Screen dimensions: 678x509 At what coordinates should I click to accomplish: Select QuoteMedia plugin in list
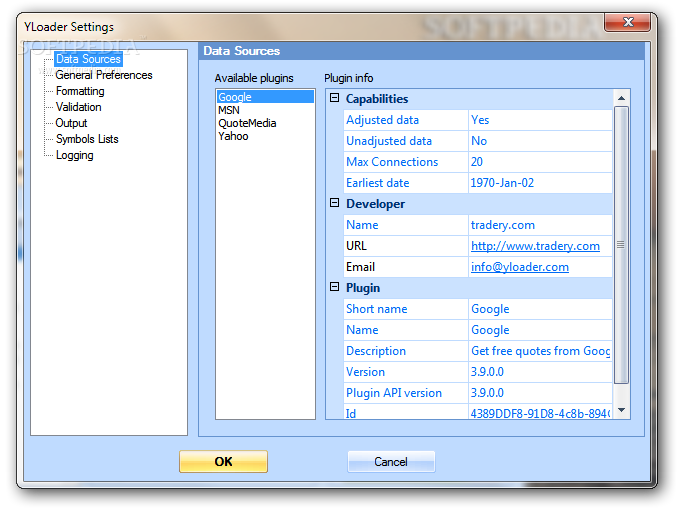[x=265, y=123]
